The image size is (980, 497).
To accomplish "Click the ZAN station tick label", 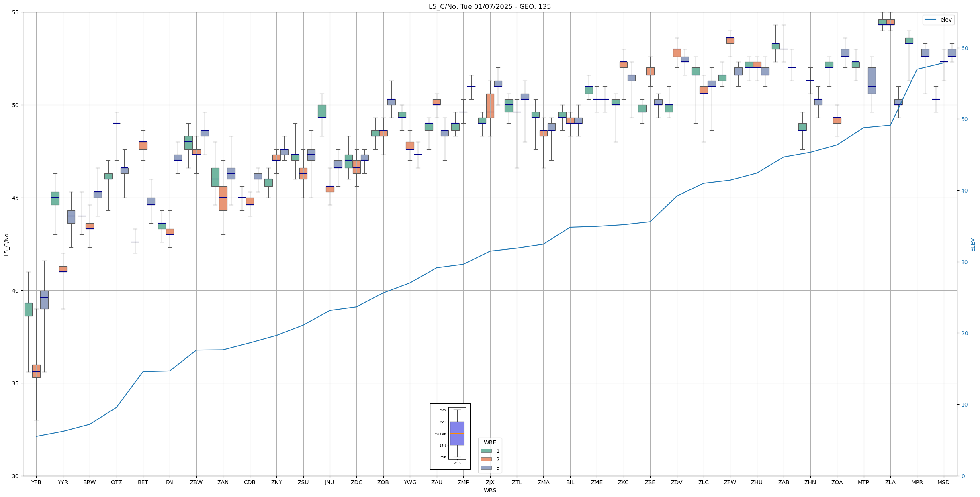I will (223, 483).
